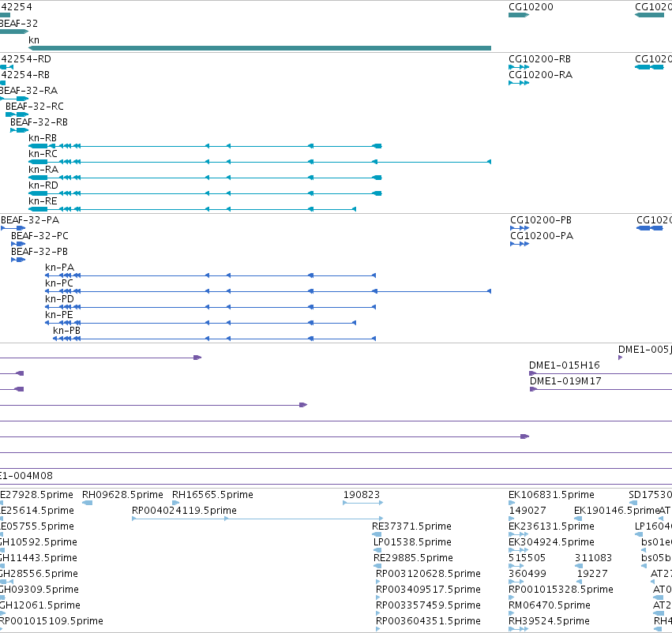
Task: Open the RP003120628.5prime EST label
Action: (428, 574)
